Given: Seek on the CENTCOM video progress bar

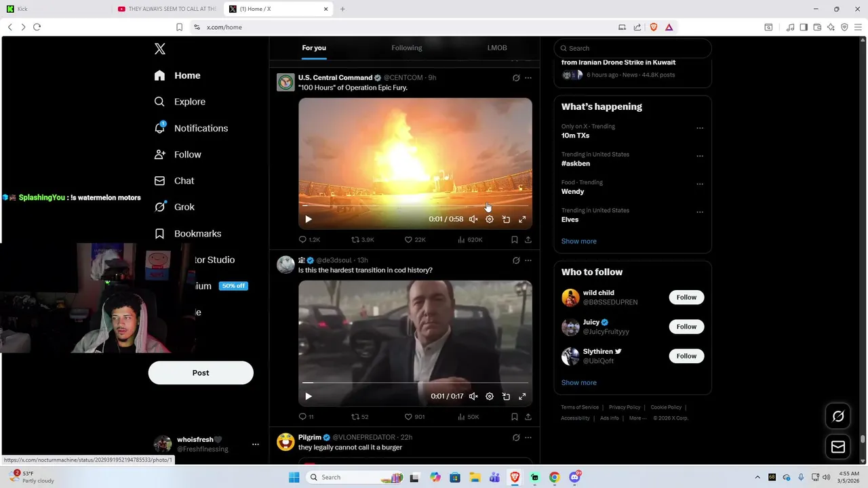Looking at the screenshot, I should (x=415, y=205).
